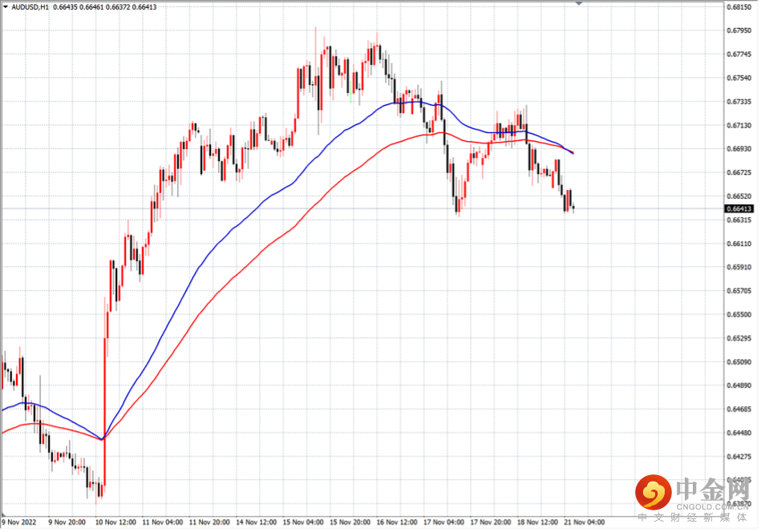Click price axis label 0.65500
This screenshot has height=532, width=761.
(739, 315)
